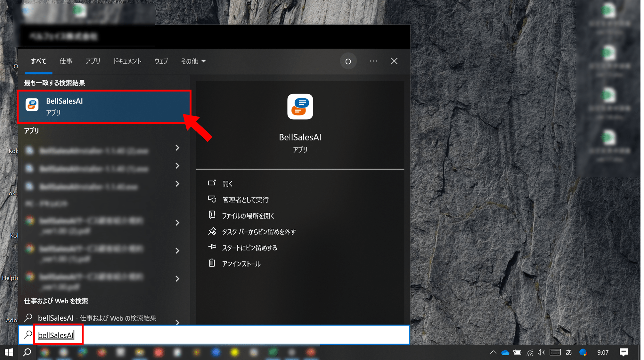Switch to the 仕事 tab

click(x=66, y=61)
